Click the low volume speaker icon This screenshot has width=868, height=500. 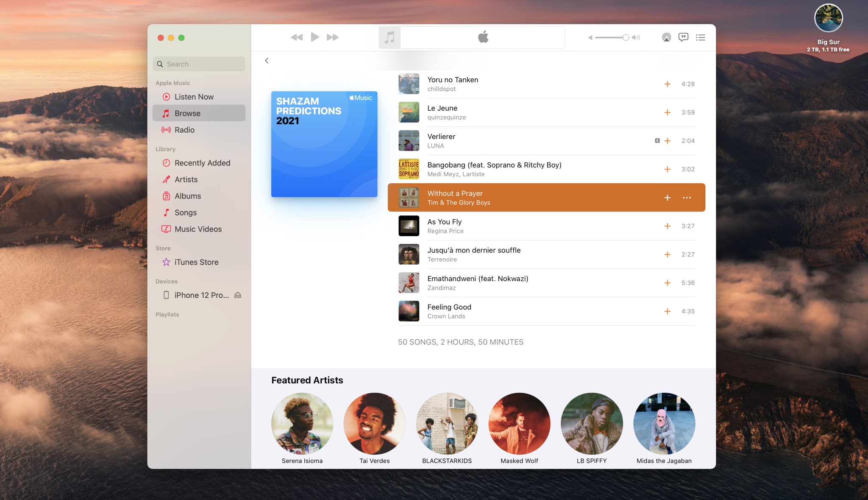coord(590,37)
